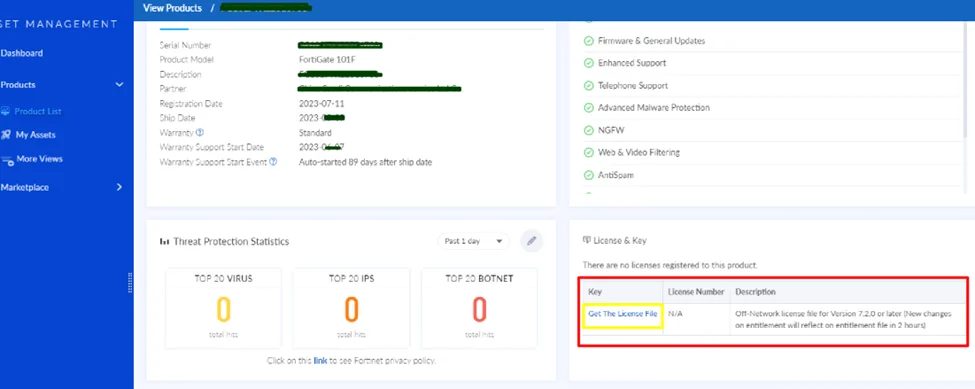Click the Warranty help info icon
The width and height of the screenshot is (975, 389).
coord(200,132)
